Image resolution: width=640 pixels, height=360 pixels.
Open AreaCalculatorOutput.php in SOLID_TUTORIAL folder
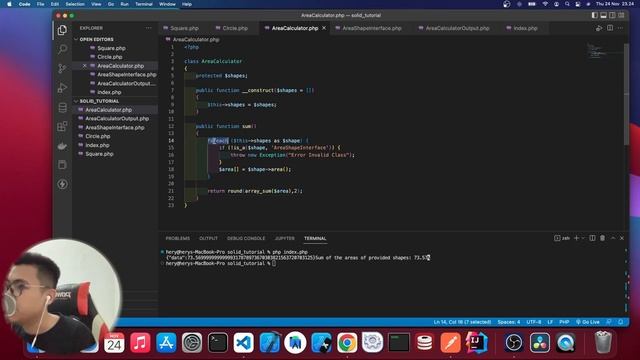(x=117, y=119)
